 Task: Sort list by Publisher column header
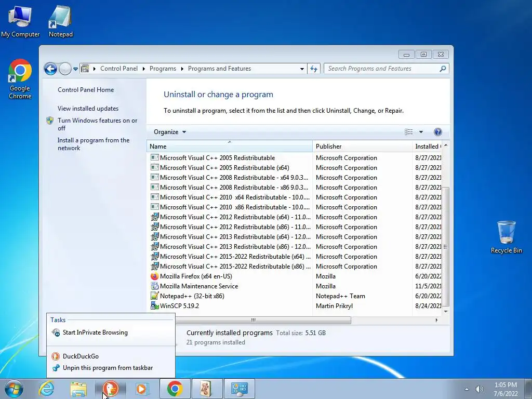362,146
